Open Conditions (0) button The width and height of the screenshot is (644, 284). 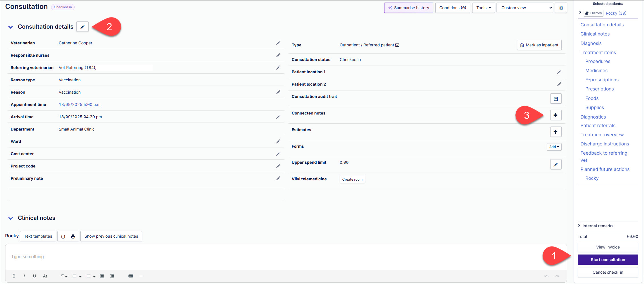(x=452, y=8)
